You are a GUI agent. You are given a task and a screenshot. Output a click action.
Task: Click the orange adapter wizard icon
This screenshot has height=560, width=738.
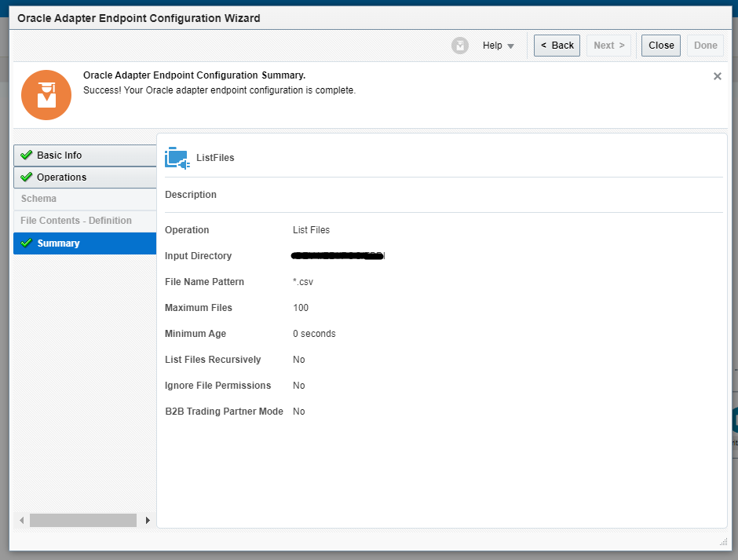click(46, 95)
